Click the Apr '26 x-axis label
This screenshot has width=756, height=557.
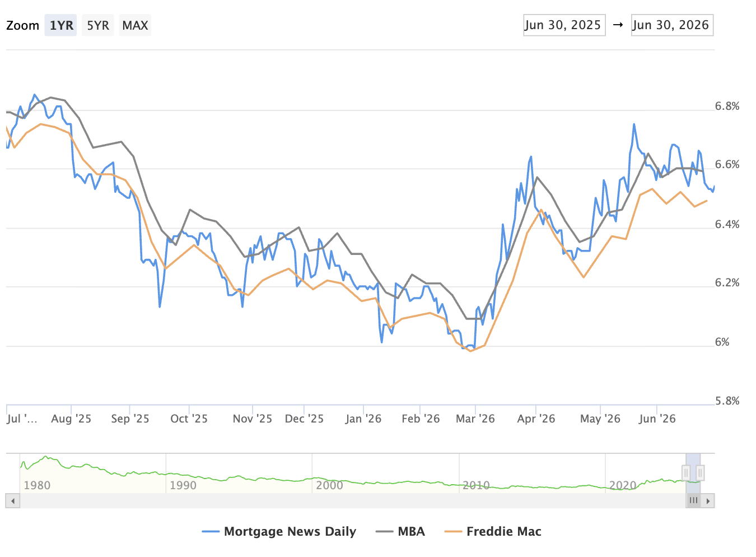click(536, 419)
